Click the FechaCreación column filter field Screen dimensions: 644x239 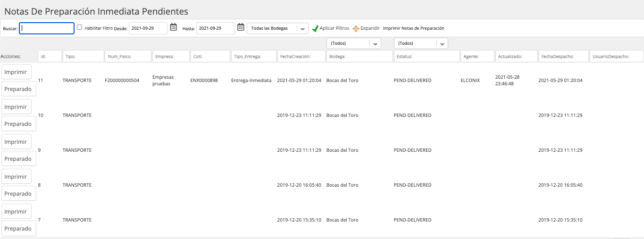pos(301,56)
